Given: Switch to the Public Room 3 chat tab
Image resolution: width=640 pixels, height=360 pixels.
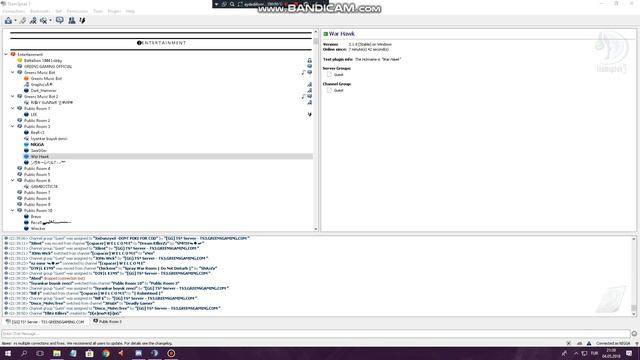Looking at the screenshot, I should tap(107, 322).
